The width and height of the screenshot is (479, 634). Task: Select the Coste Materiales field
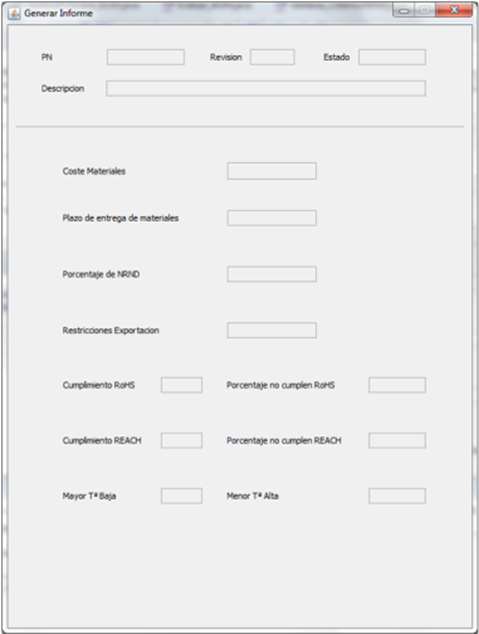point(272,171)
